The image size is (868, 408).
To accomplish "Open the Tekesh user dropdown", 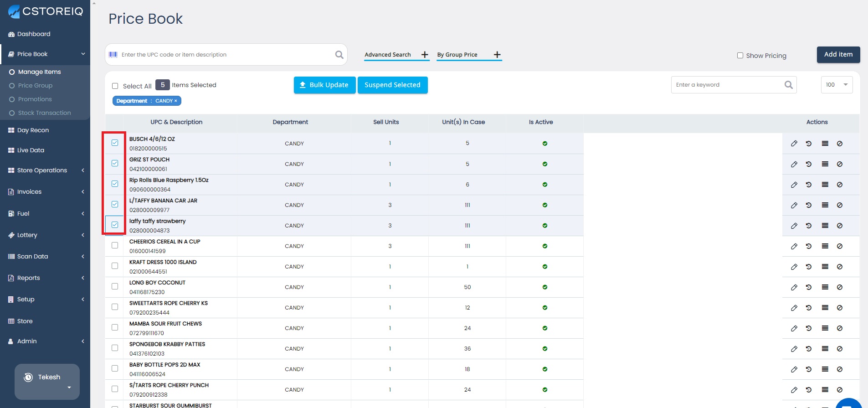I will tap(47, 382).
